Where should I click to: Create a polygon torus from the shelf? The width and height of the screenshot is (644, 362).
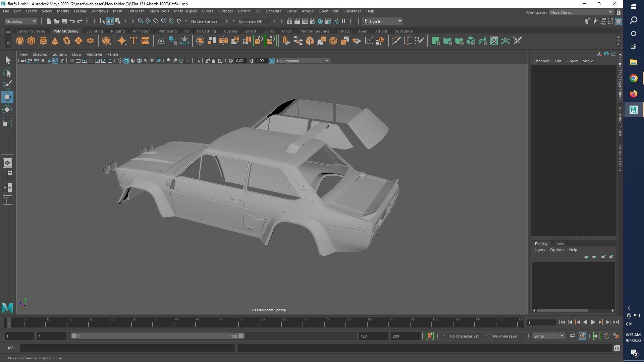coord(67,41)
